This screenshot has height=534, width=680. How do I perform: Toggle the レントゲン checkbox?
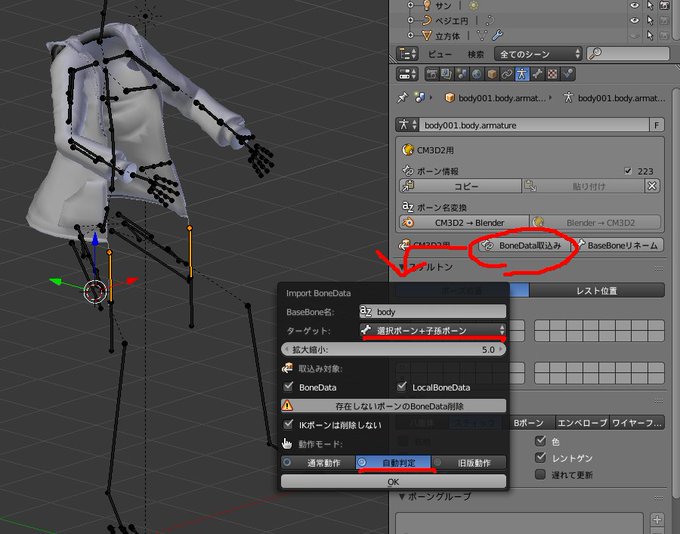point(540,458)
